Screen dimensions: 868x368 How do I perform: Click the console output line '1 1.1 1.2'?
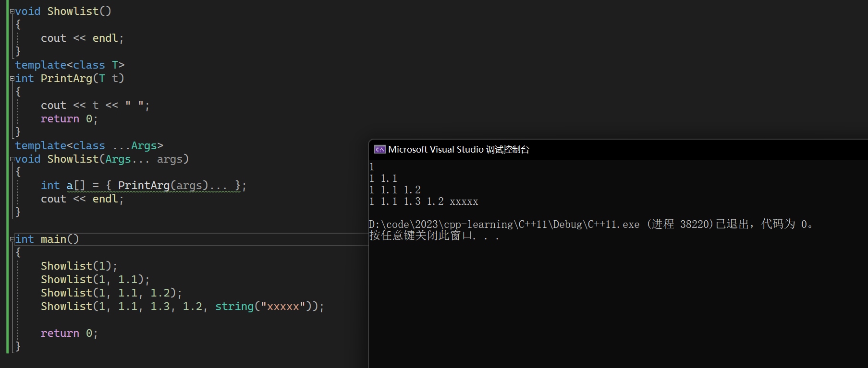pyautogui.click(x=395, y=190)
